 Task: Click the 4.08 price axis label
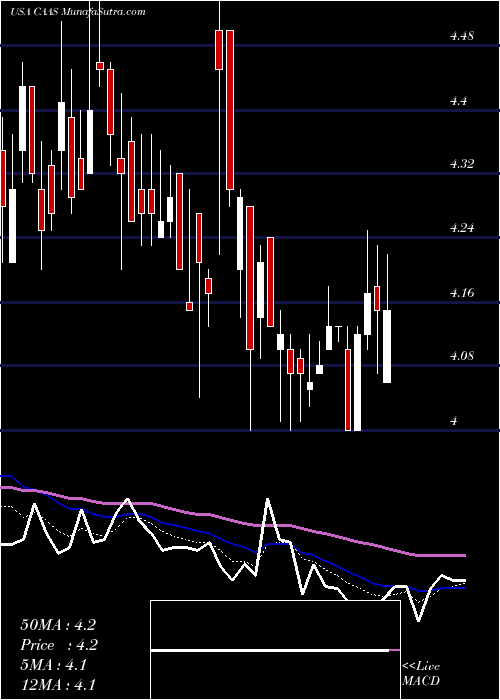pyautogui.click(x=462, y=356)
